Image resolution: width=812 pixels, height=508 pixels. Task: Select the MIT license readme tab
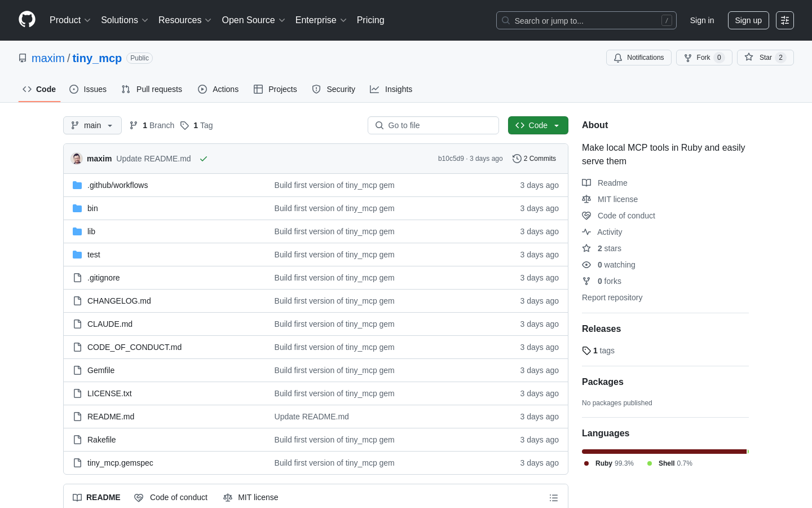click(x=251, y=497)
